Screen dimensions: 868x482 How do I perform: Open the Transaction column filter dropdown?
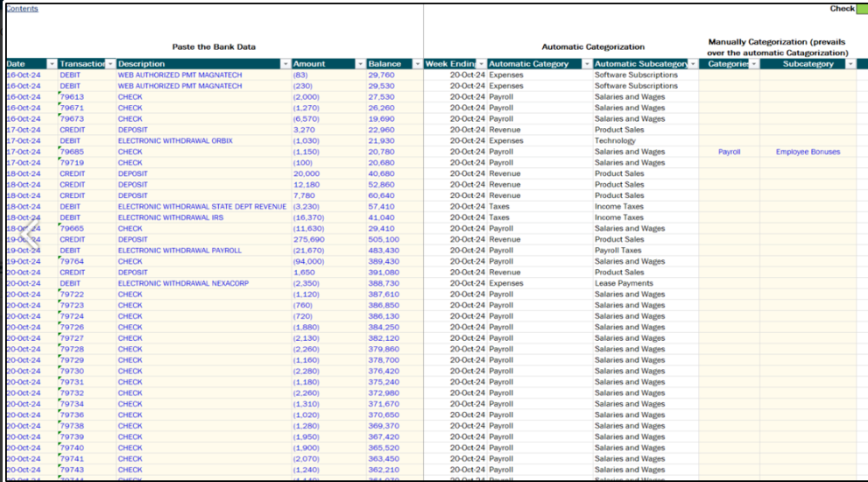(109, 64)
